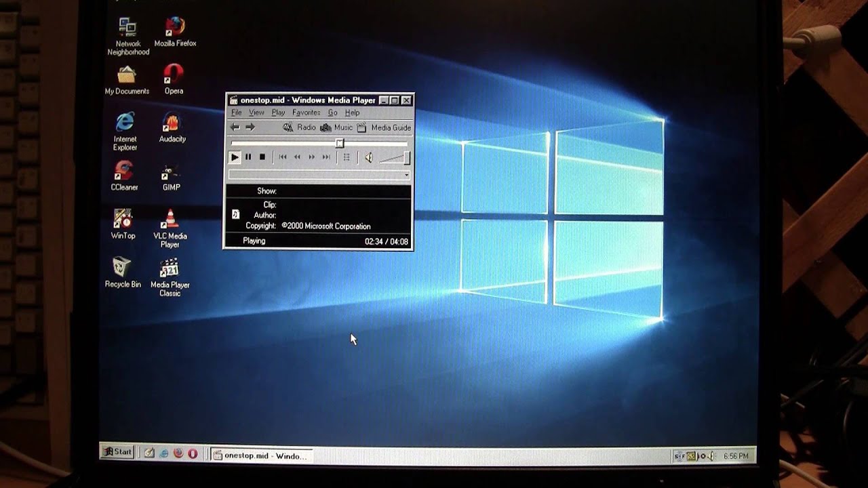Open the My Documents folder icon

pos(127,80)
